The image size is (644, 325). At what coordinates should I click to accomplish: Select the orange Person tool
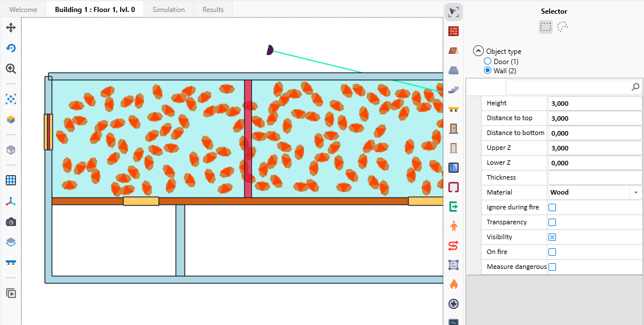coord(454,226)
